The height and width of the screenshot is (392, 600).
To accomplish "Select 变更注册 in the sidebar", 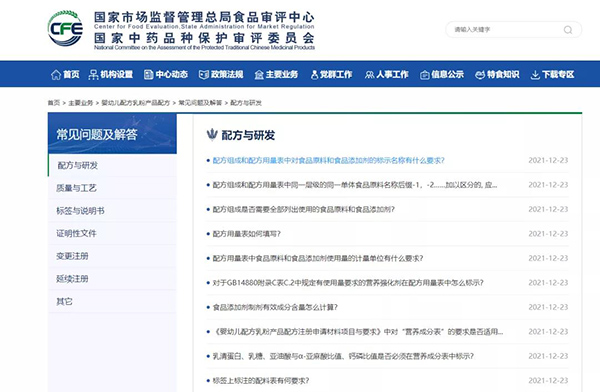I will tap(112, 256).
